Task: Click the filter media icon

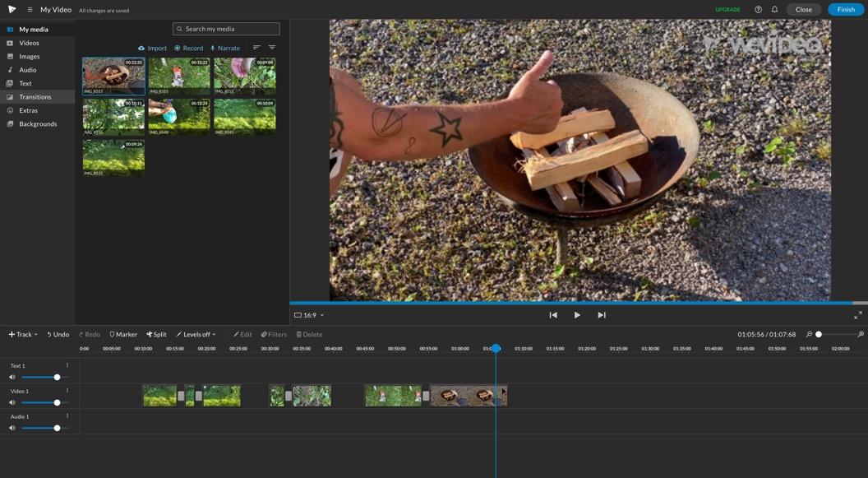Action: click(272, 48)
